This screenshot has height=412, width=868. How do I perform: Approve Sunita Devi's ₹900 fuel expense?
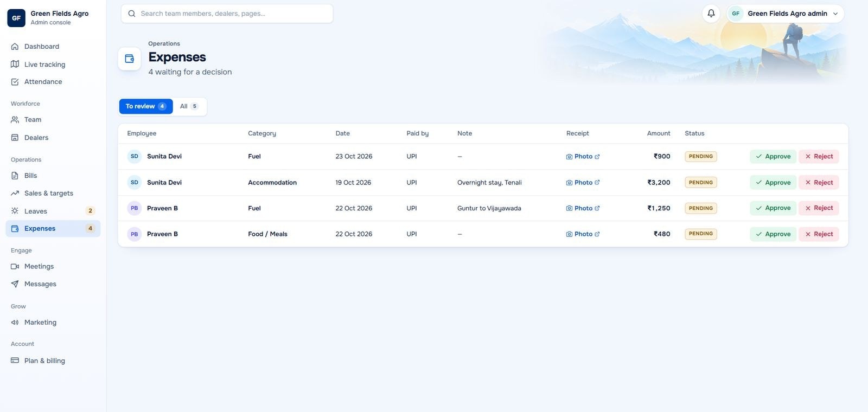773,156
